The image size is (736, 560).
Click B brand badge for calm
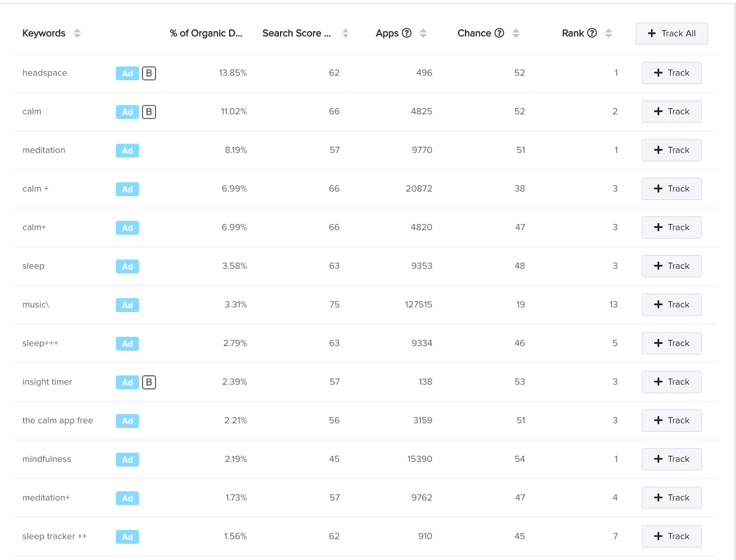149,112
